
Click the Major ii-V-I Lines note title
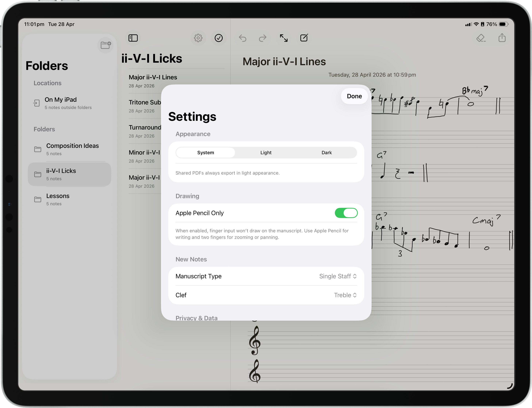pyautogui.click(x=284, y=61)
